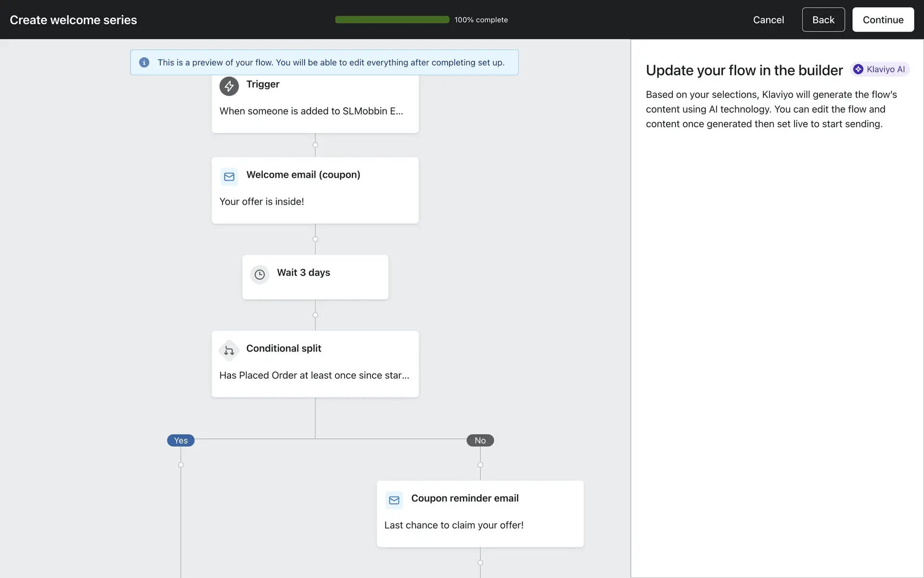
Task: Select the Trigger card text
Action: pos(311,111)
